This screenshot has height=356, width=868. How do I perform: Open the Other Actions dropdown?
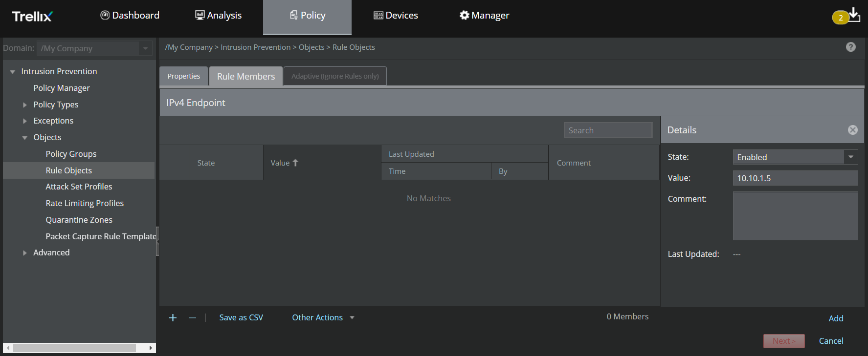pyautogui.click(x=323, y=317)
